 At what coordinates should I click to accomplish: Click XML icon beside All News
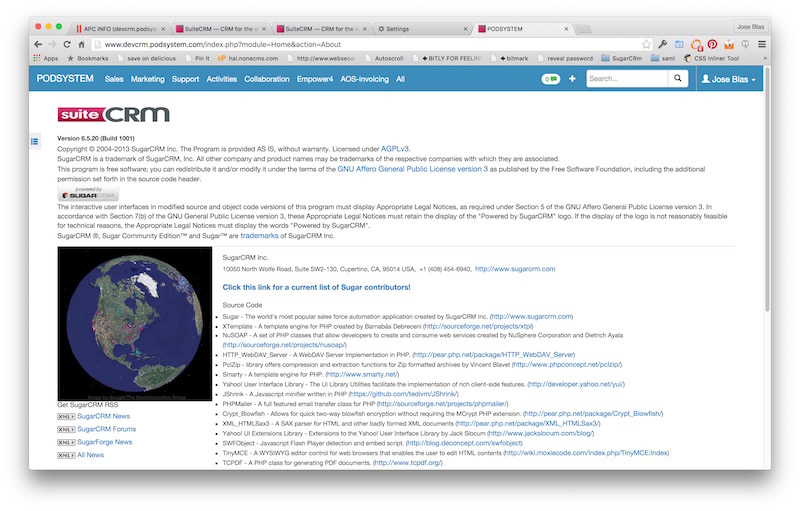[x=66, y=455]
